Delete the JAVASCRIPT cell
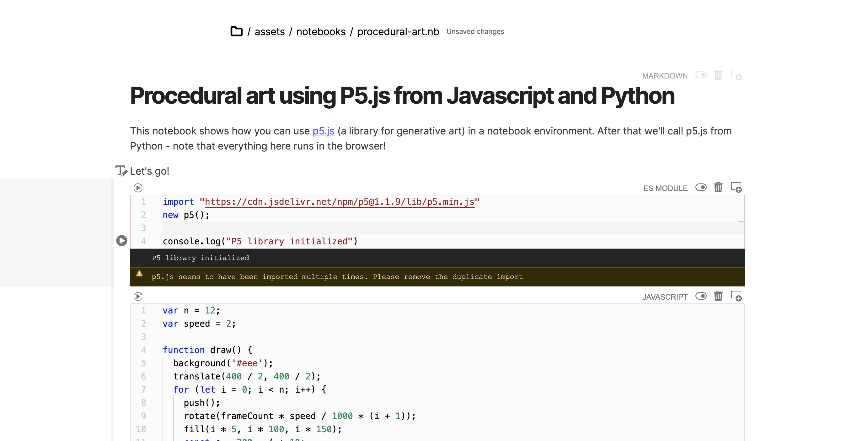This screenshot has height=441, width=868. tap(718, 296)
